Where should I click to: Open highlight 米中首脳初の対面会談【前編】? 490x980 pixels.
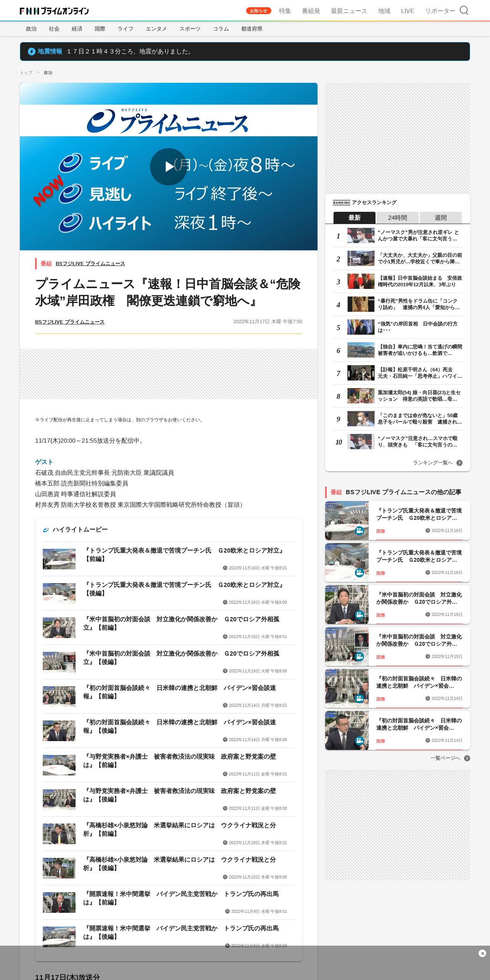tap(169, 628)
